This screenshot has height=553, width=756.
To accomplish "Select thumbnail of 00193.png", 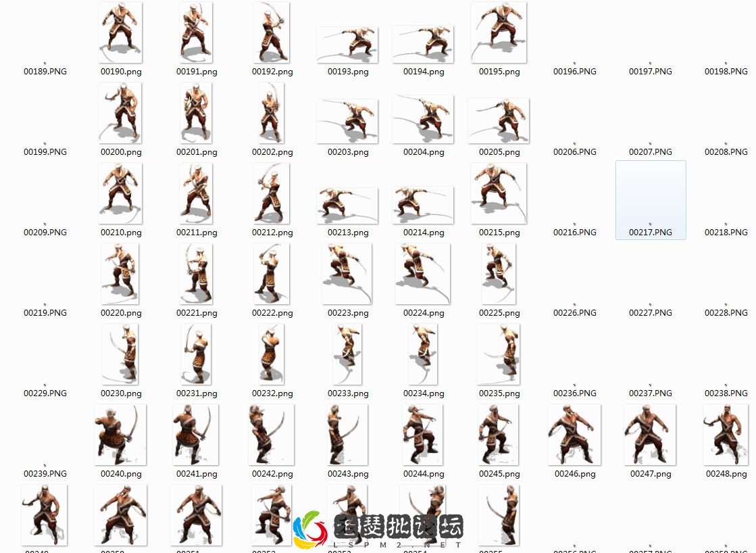I will click(347, 45).
